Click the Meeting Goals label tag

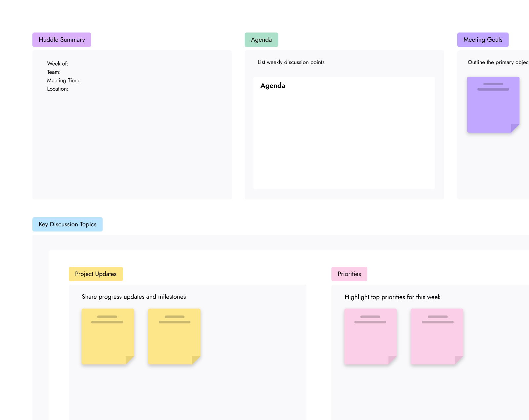[x=483, y=40]
